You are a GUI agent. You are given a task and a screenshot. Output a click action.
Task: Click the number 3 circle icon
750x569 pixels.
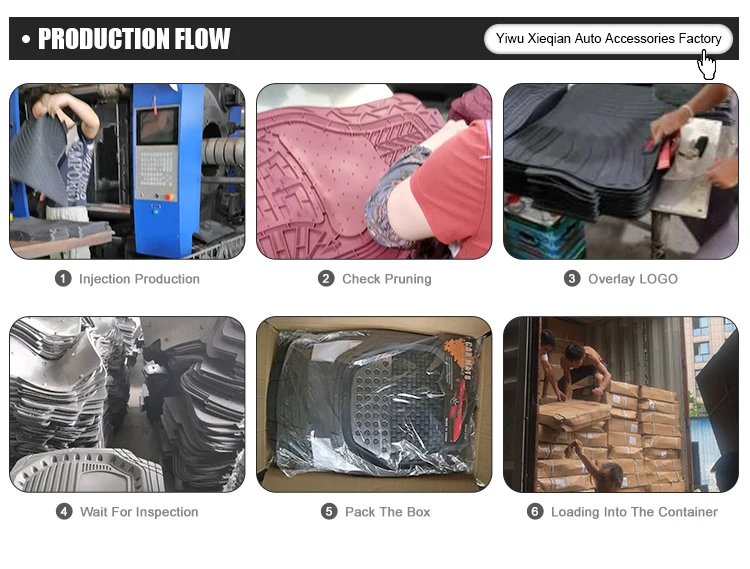coord(572,278)
